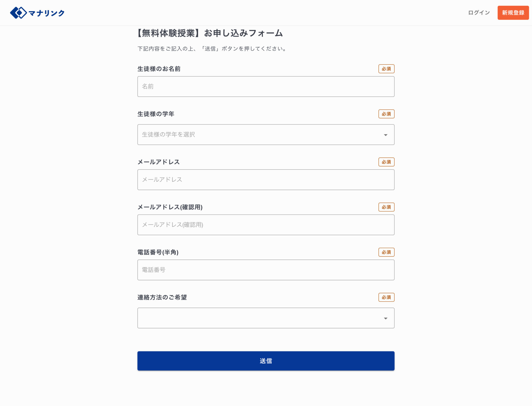The image size is (532, 406).
Task: Click the 生徒様のお名前 field label
Action: click(159, 69)
